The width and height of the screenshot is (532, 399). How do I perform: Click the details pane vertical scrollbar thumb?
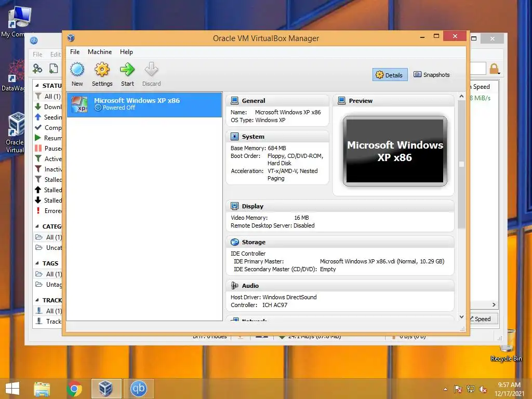[x=461, y=165]
